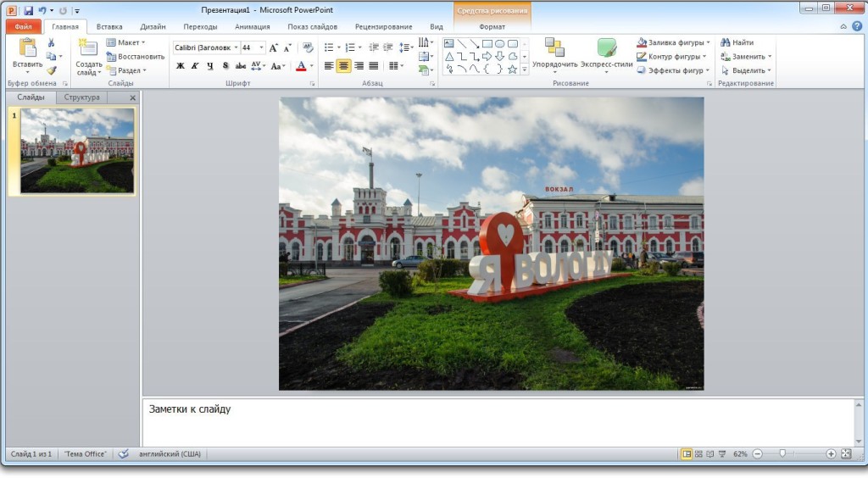Click Clear formatting eraser icon

309,48
